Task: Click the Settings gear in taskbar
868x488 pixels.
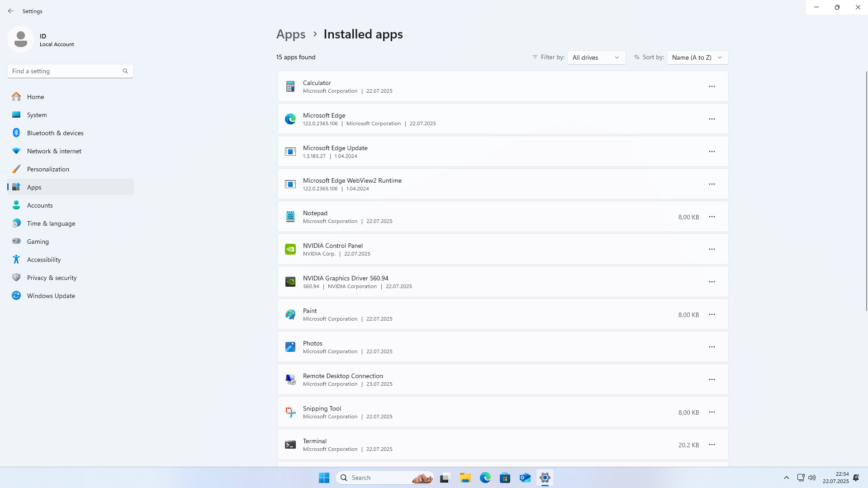Action: (x=545, y=478)
